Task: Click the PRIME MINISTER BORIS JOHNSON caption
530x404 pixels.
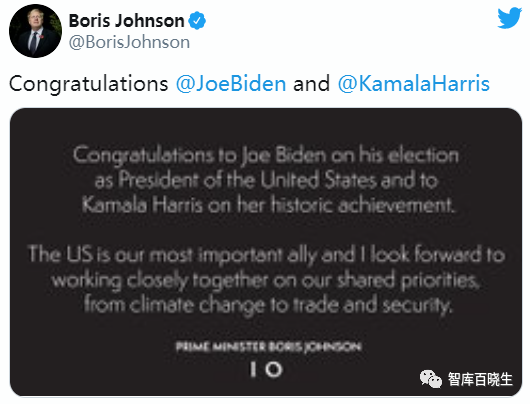Action: click(268, 347)
